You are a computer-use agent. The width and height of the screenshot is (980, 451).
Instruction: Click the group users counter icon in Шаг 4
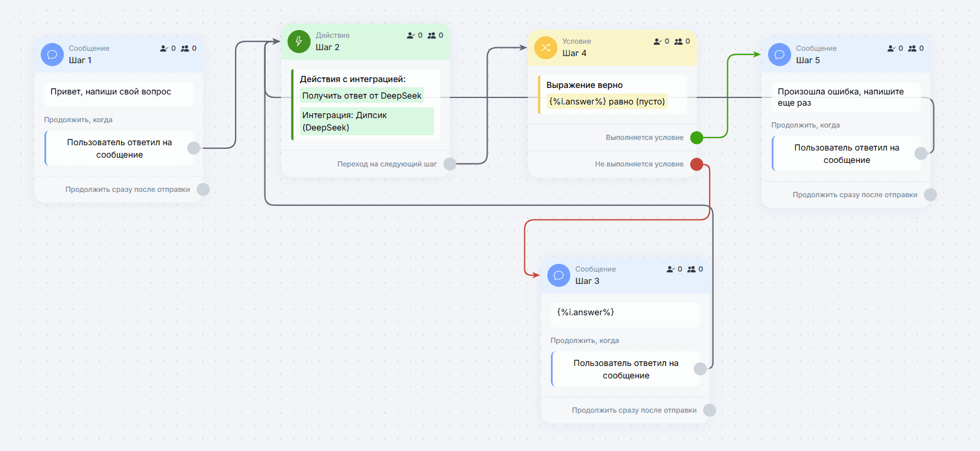pos(678,41)
